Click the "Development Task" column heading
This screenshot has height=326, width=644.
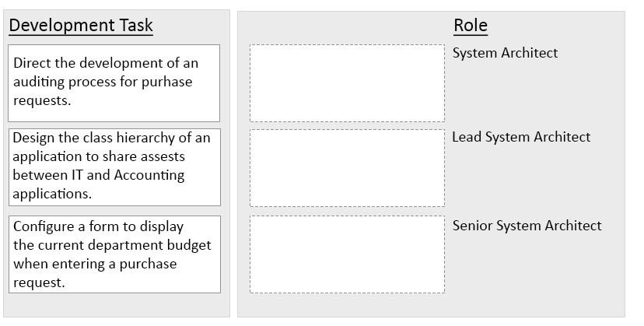point(81,26)
